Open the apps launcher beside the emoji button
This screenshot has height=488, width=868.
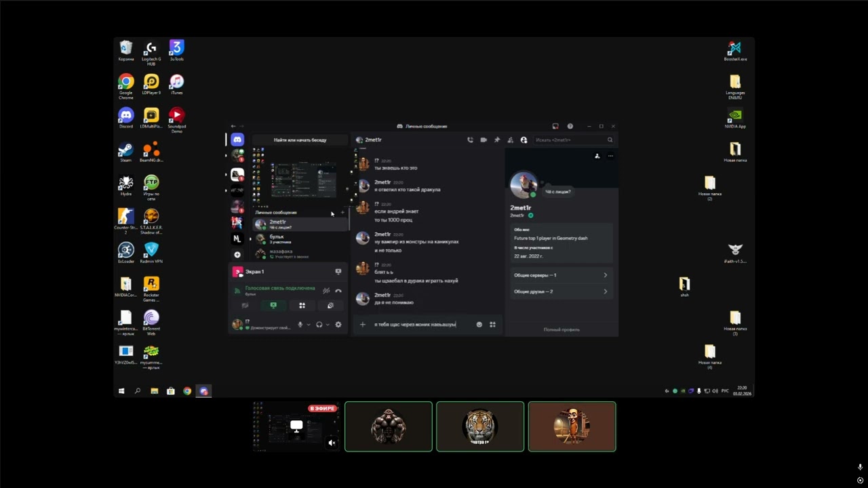point(492,325)
